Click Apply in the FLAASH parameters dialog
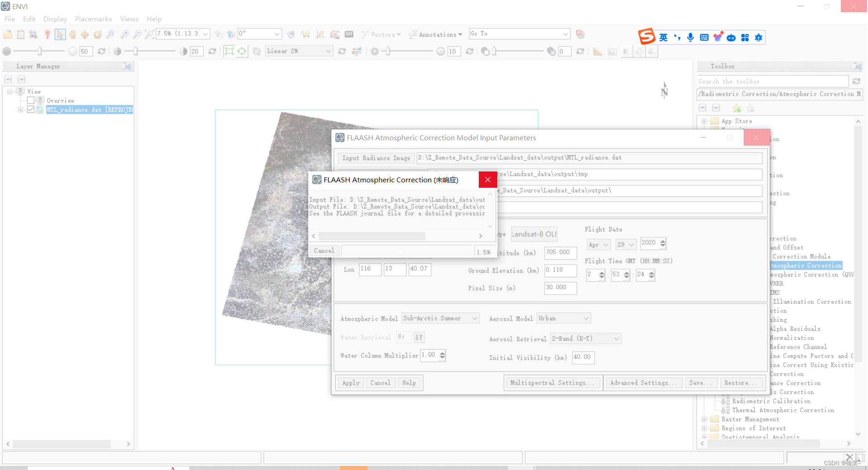 tap(351, 383)
